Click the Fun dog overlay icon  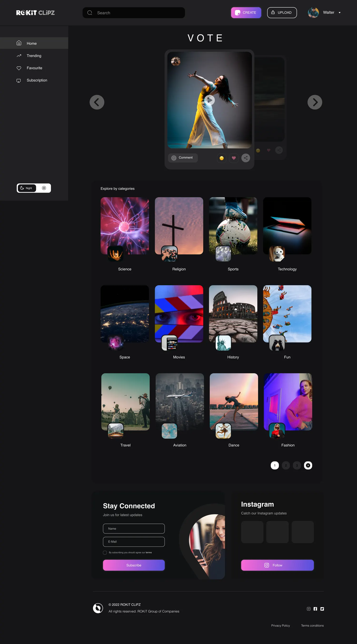click(277, 343)
